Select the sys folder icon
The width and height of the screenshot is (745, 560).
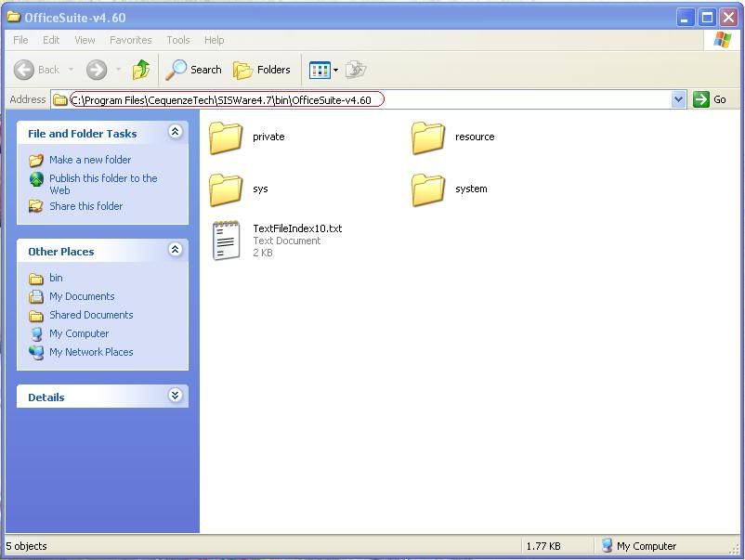(x=226, y=189)
